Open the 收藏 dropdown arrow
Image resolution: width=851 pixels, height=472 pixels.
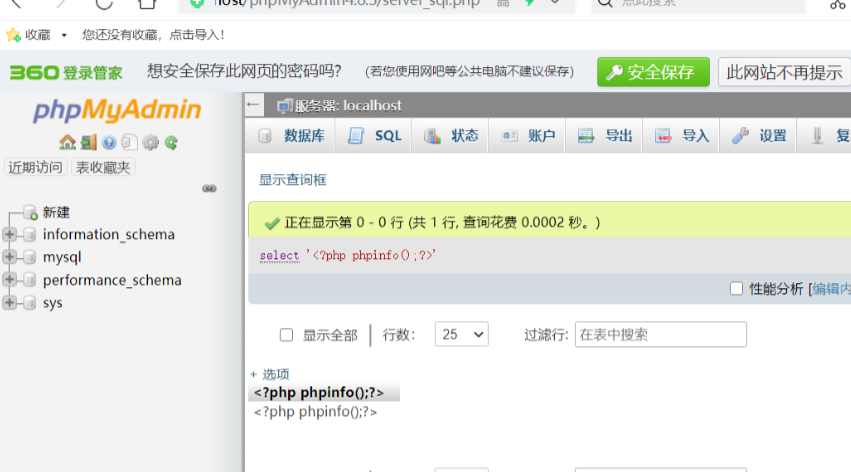64,35
